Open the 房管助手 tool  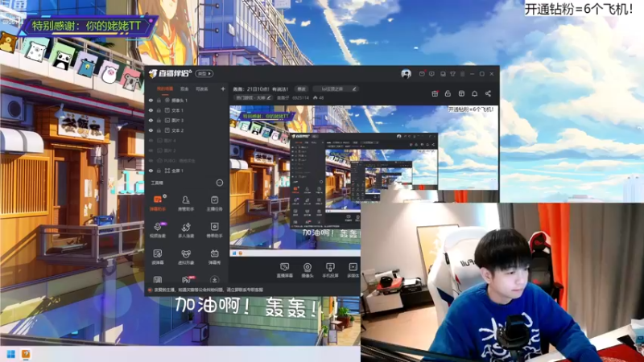(x=186, y=204)
